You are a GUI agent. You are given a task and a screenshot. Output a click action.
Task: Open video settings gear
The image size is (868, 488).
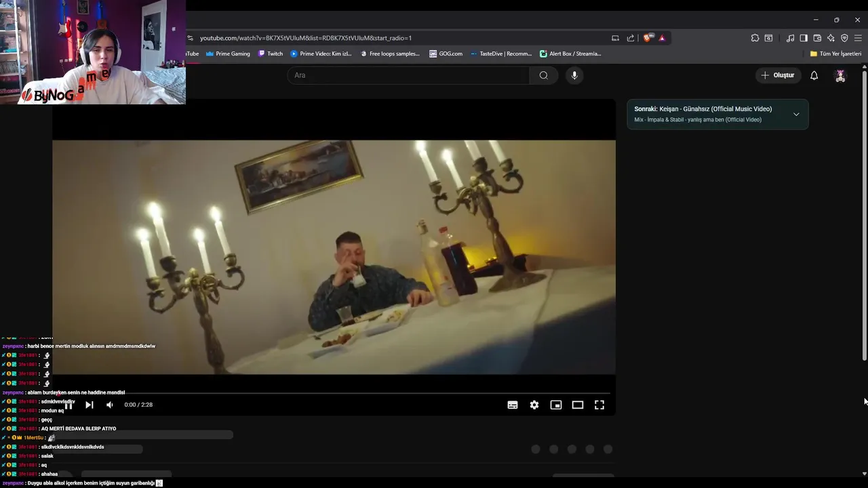pyautogui.click(x=534, y=405)
